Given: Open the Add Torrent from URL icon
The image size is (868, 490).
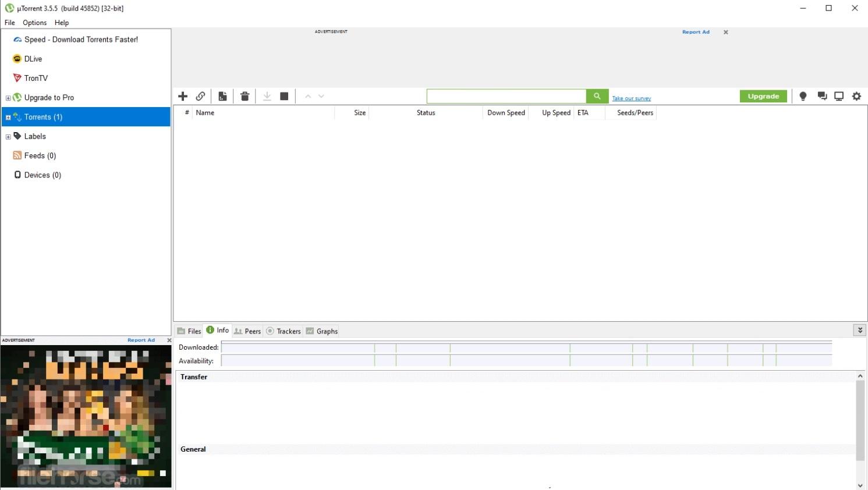Looking at the screenshot, I should pyautogui.click(x=201, y=96).
